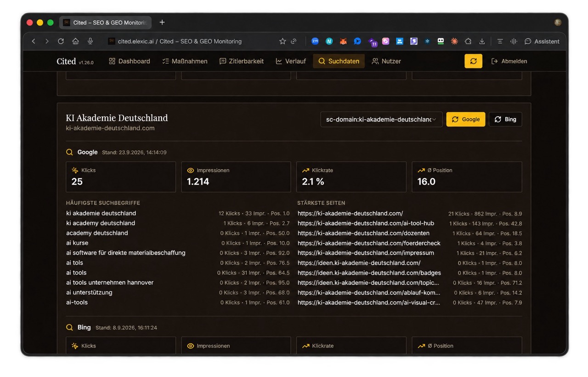Refresh Bing search data
This screenshot has width=588, height=377.
click(505, 119)
